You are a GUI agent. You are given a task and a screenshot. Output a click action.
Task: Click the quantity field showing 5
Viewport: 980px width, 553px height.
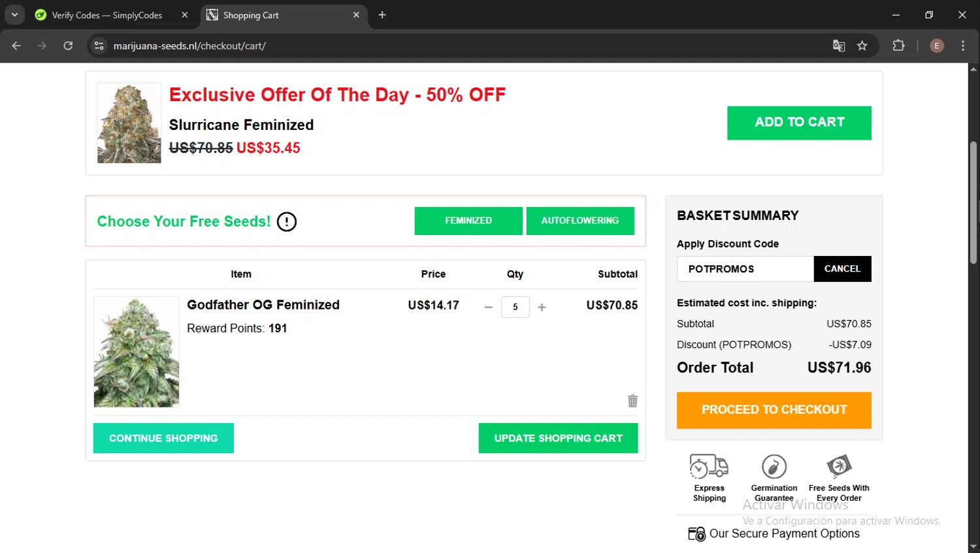[515, 307]
